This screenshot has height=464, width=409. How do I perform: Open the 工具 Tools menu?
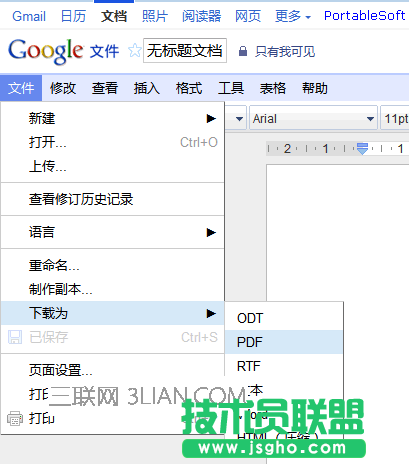coord(231,88)
